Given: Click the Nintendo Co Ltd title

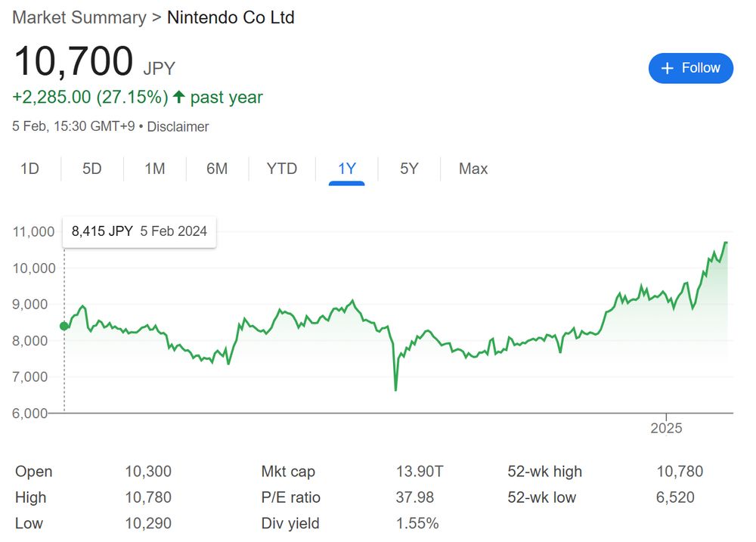Looking at the screenshot, I should click(231, 17).
